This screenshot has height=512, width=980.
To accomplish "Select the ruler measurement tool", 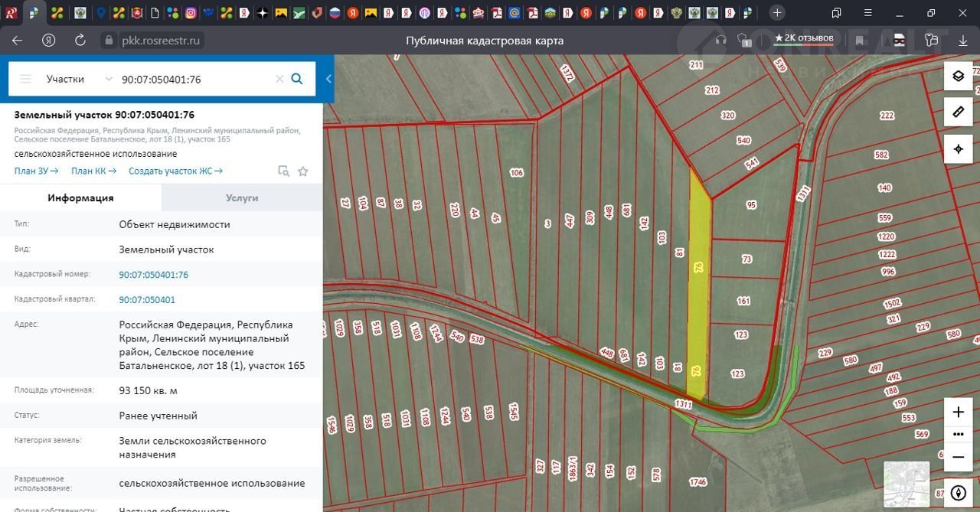I will pos(958,112).
